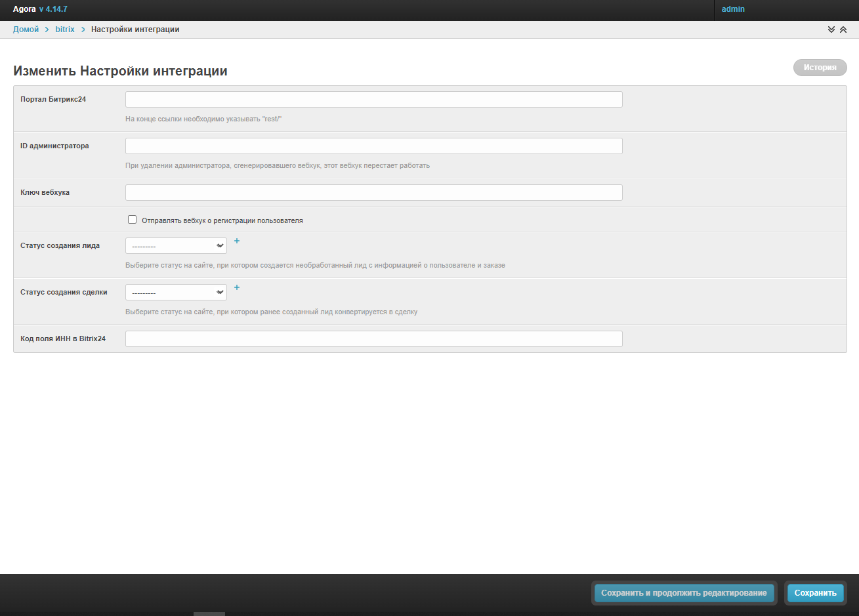Focus the Код поля ИНН в Bitrix24 field
This screenshot has width=859, height=616.
373,339
